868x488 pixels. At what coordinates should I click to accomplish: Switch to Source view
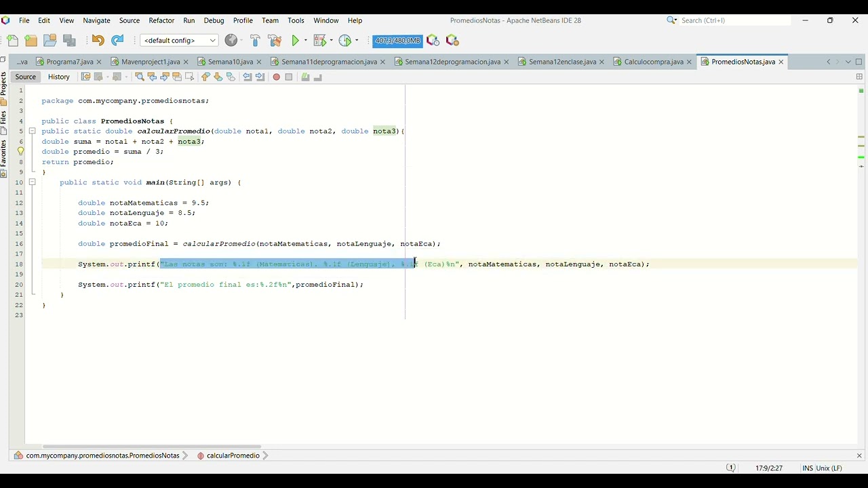25,77
